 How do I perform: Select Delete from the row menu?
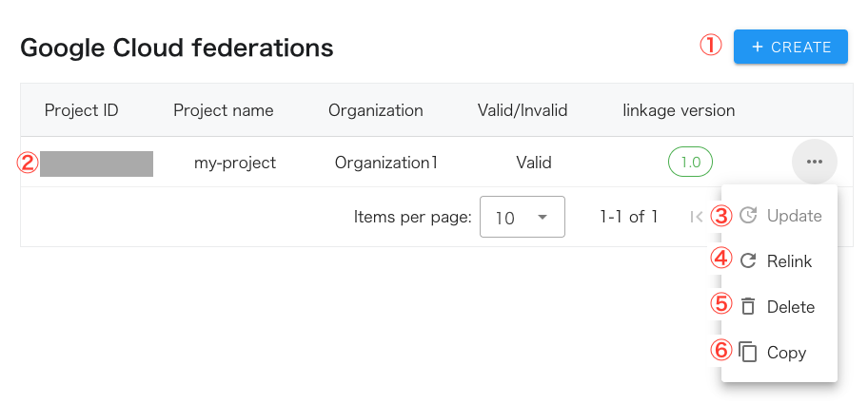point(780,307)
